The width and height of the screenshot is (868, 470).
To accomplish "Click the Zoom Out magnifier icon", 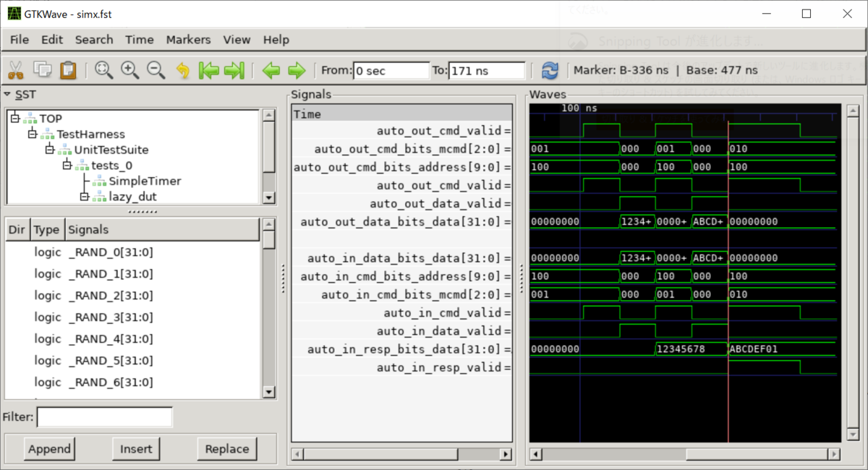I will (156, 70).
